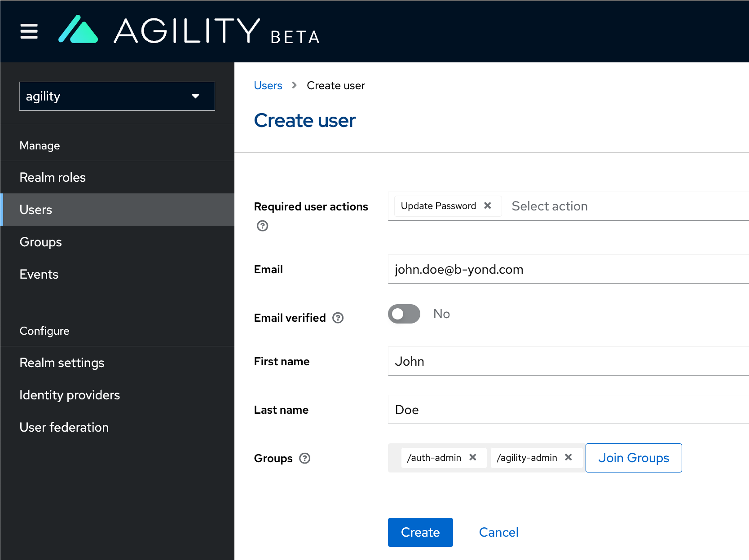The height and width of the screenshot is (560, 749).
Task: Open the hamburger navigation menu
Action: click(x=29, y=31)
